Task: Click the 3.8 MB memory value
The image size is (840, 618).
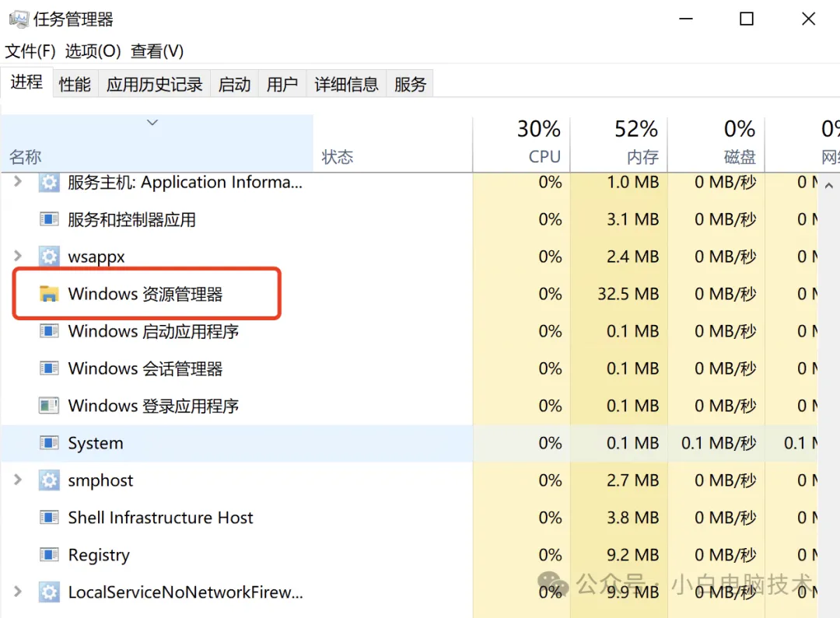Action: click(632, 518)
